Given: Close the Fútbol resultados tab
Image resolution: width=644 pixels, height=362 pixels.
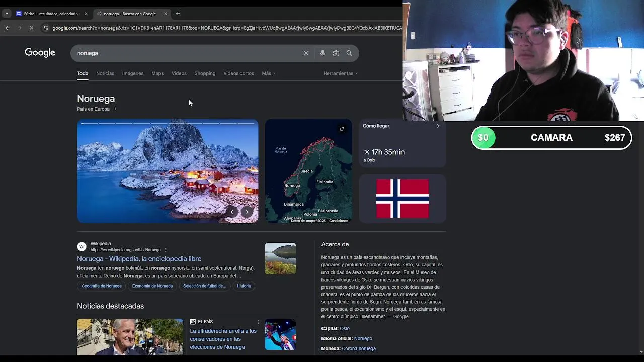Looking at the screenshot, I should tap(86, 14).
